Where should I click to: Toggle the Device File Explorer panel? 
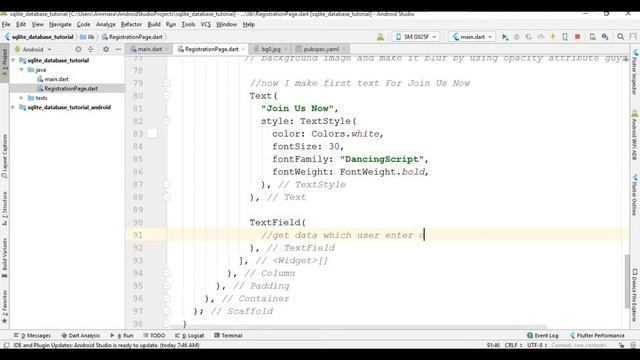pos(635,295)
